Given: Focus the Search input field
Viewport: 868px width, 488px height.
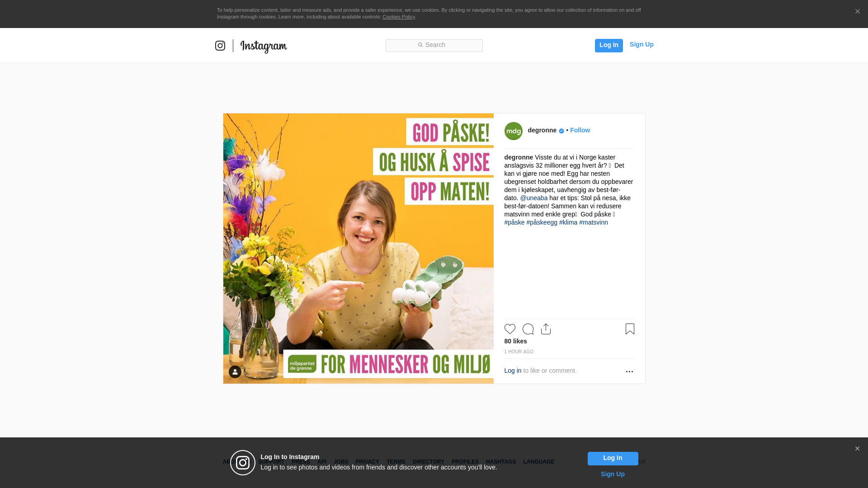Looking at the screenshot, I should (434, 45).
